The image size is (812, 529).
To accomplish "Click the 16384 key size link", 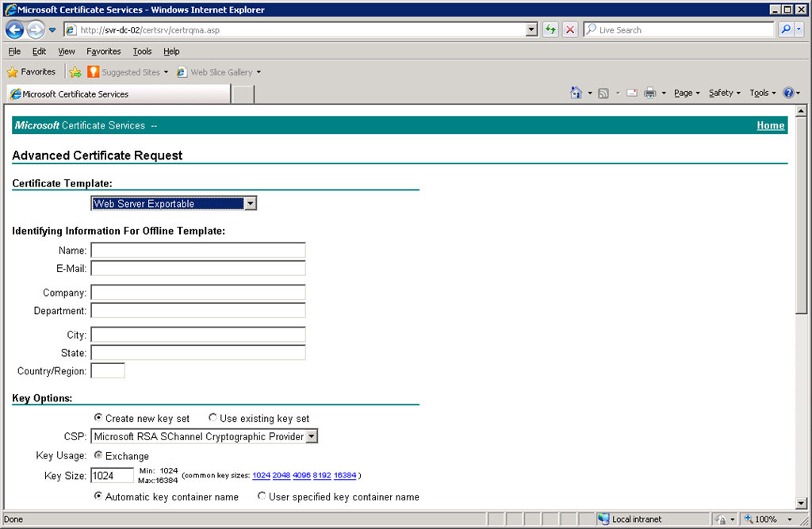I will (x=345, y=475).
